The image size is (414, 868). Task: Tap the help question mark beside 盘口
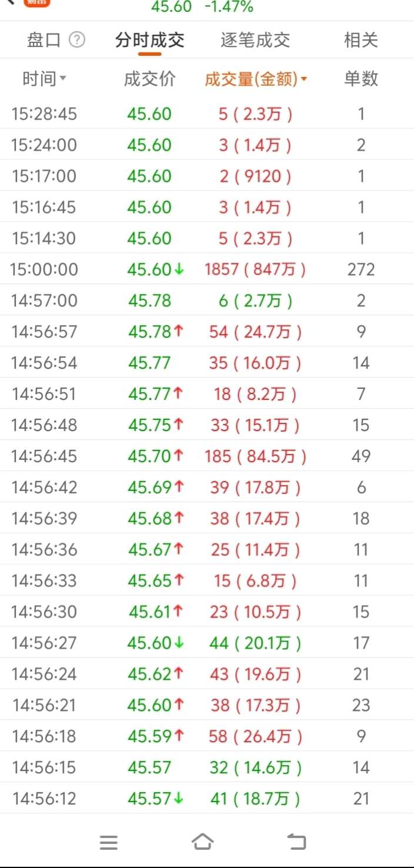pos(77,40)
